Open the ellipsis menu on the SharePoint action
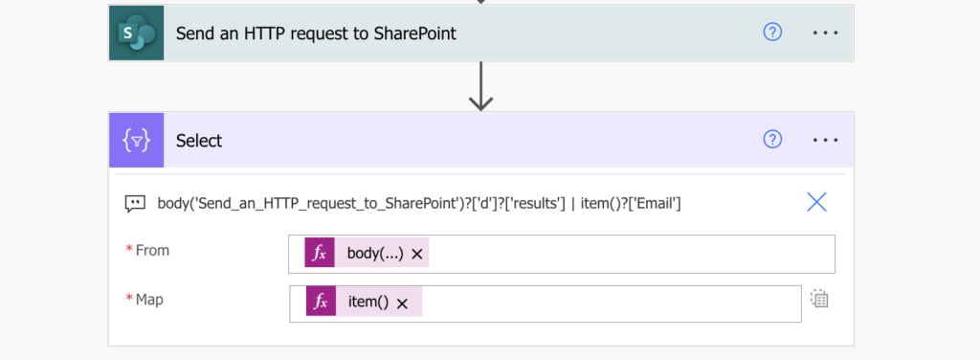 click(x=825, y=34)
